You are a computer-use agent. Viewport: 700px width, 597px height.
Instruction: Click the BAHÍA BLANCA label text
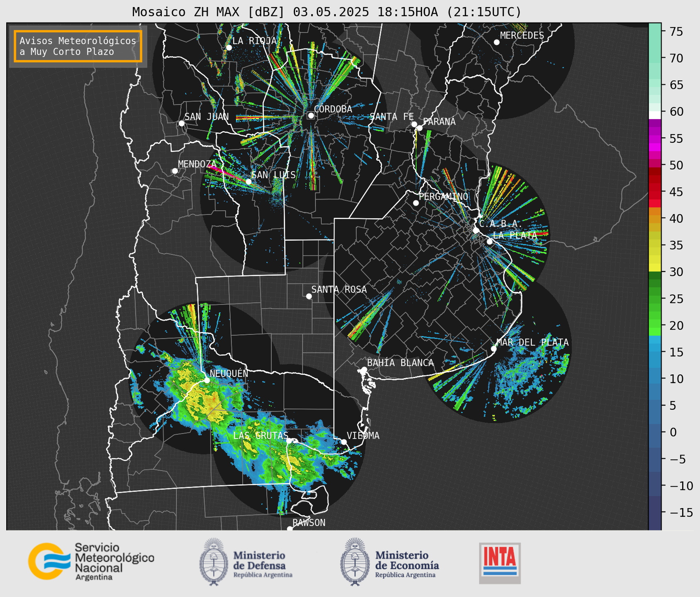pos(400,363)
